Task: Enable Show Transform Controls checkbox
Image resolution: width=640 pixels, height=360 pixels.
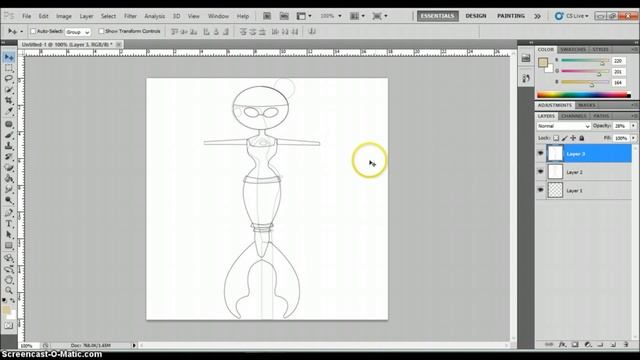Action: 101,31
